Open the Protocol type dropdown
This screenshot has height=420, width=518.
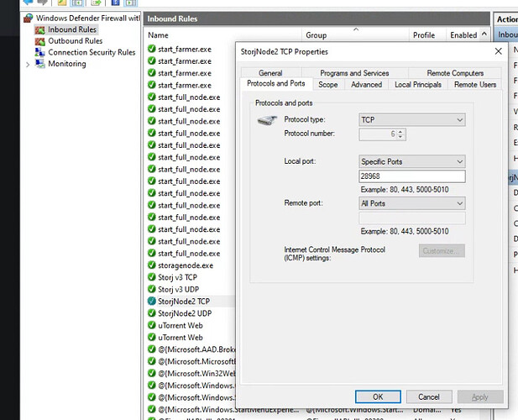[x=411, y=120]
